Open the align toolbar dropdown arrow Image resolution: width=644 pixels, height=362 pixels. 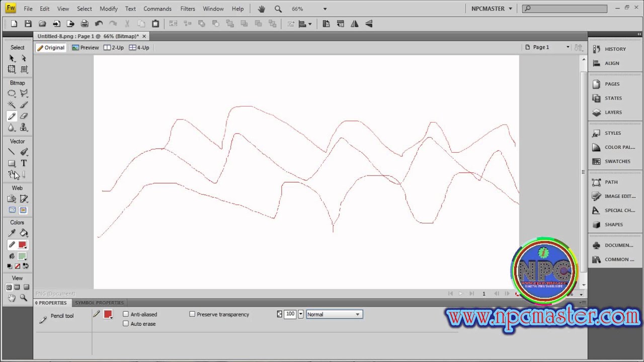[x=310, y=24]
